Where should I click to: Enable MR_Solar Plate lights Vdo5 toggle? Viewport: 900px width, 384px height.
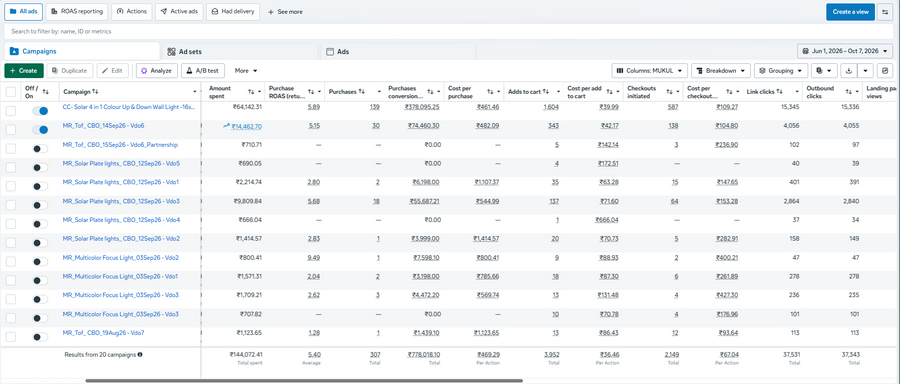tap(40, 168)
